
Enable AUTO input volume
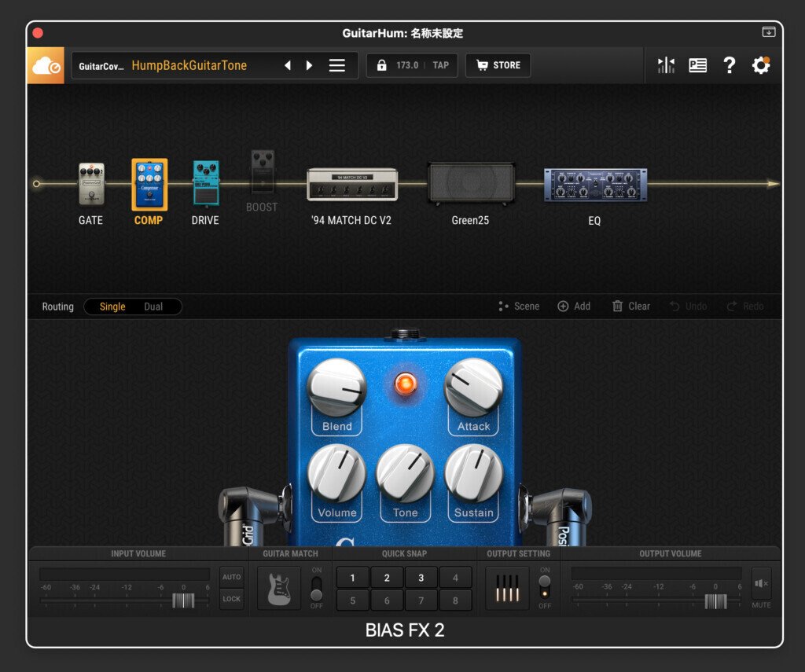click(232, 577)
